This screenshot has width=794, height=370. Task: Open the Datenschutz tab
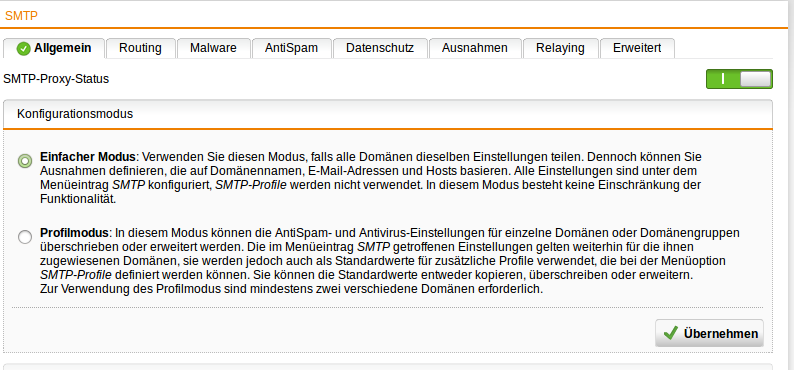coord(380,48)
